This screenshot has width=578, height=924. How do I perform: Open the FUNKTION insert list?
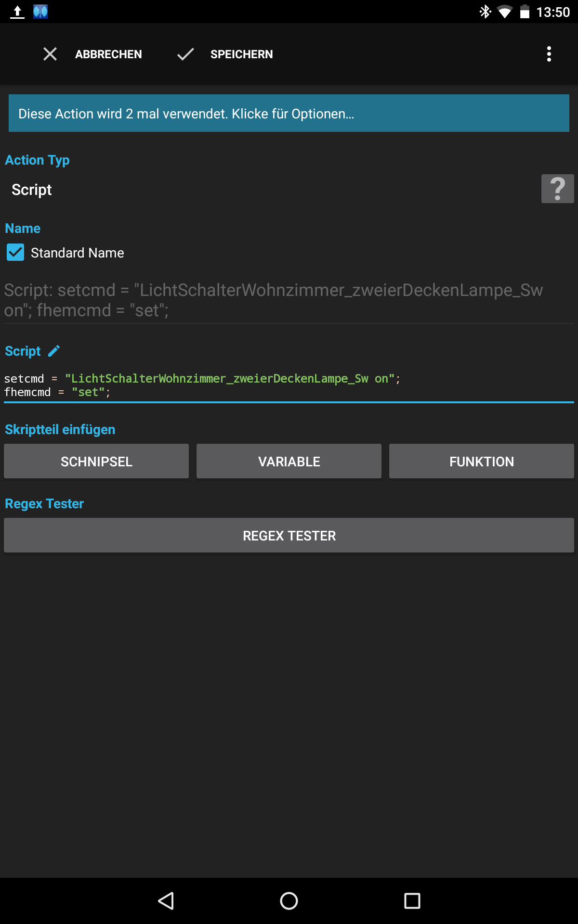482,461
